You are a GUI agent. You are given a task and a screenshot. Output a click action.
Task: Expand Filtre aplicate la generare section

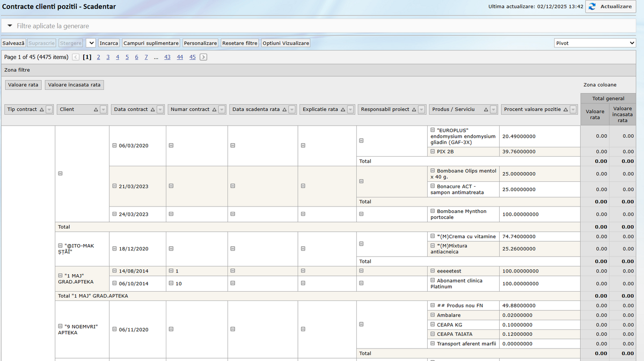[x=10, y=26]
